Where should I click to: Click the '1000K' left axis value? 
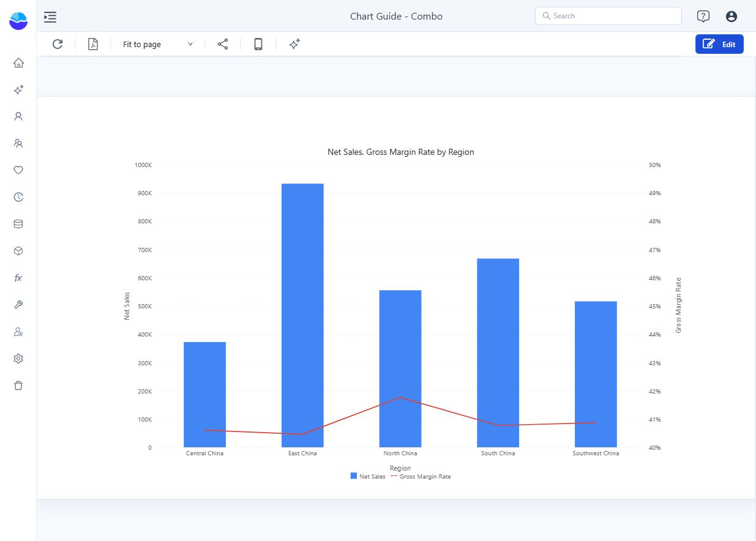pyautogui.click(x=143, y=165)
